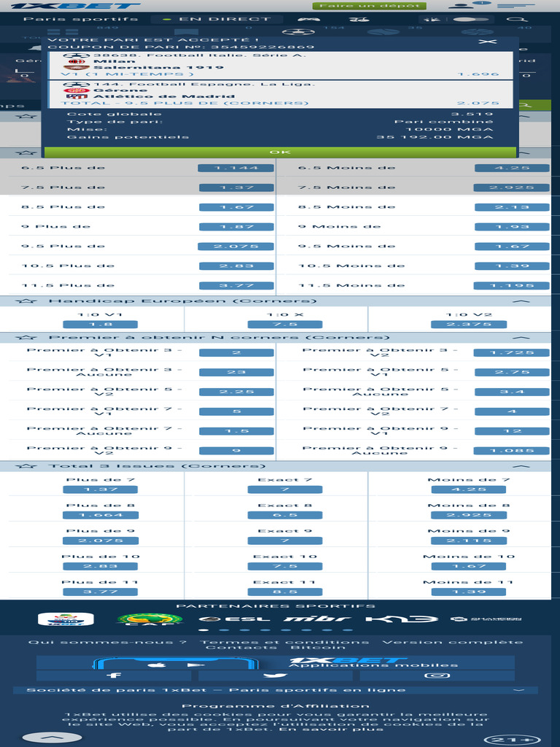Click the Gérone team crest in coupon
This screenshot has width=560, height=747.
pos(76,90)
